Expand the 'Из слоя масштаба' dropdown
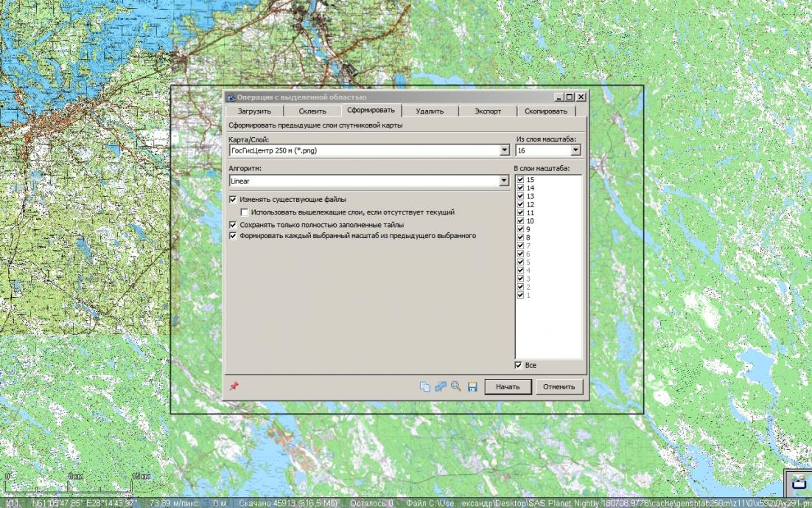 [x=575, y=150]
